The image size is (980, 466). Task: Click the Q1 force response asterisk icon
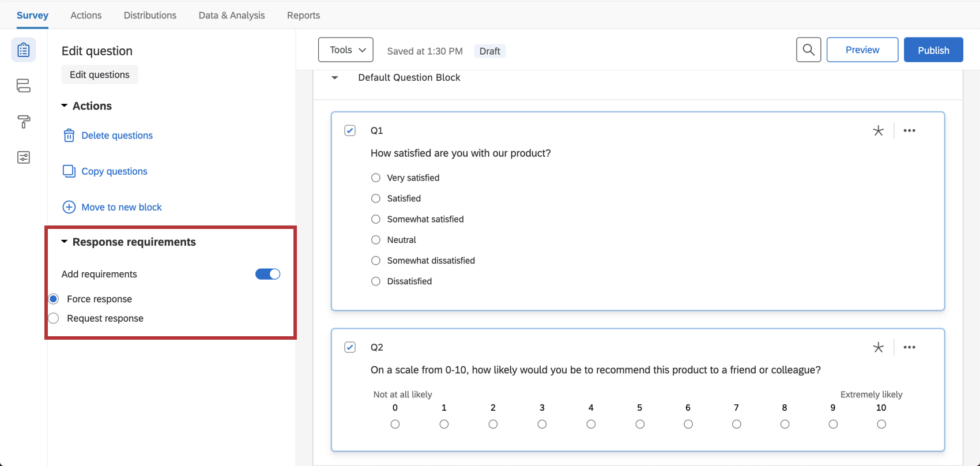point(878,131)
